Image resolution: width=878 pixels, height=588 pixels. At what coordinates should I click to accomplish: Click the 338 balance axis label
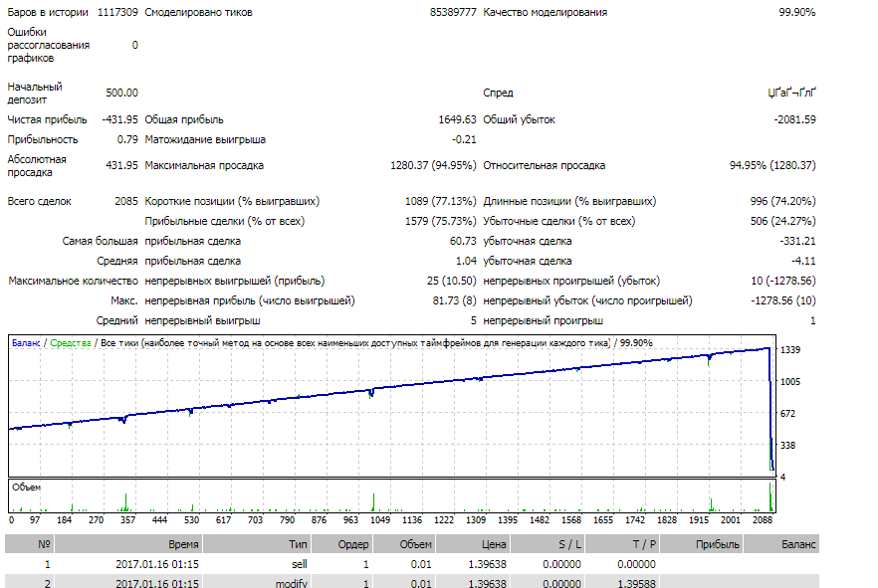coord(787,446)
